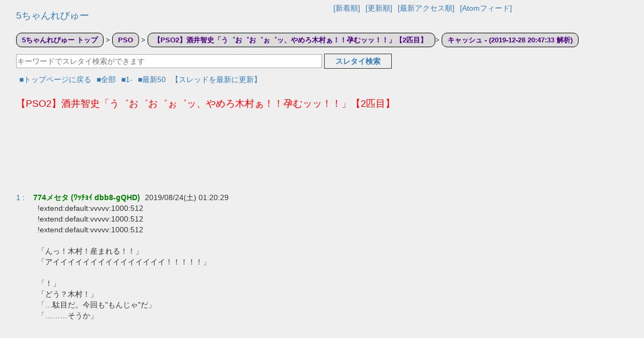Open the 1- posts link
The image size is (644, 338).
coord(127,79)
